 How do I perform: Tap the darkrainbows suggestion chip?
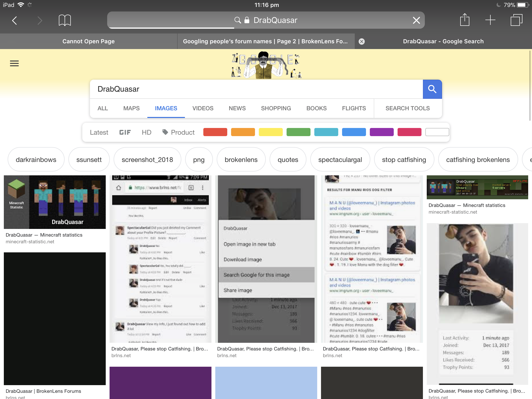36,160
